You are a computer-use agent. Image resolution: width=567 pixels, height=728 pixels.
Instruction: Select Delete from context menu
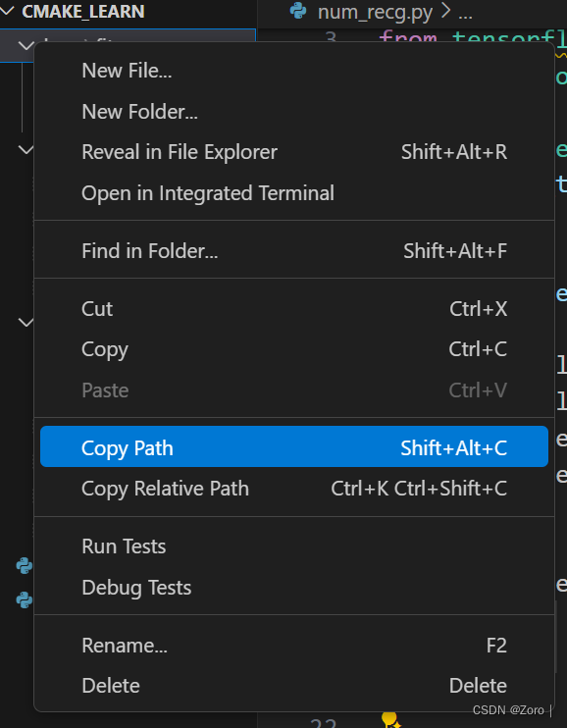point(294,686)
